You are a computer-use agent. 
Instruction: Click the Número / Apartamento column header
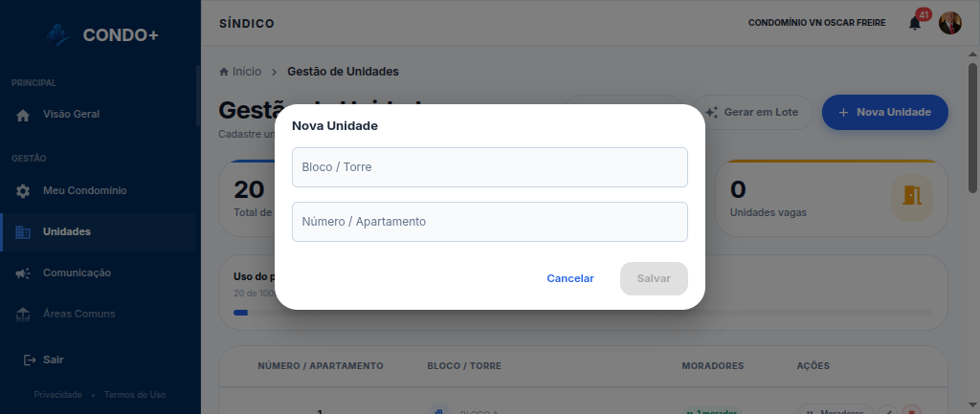(321, 366)
